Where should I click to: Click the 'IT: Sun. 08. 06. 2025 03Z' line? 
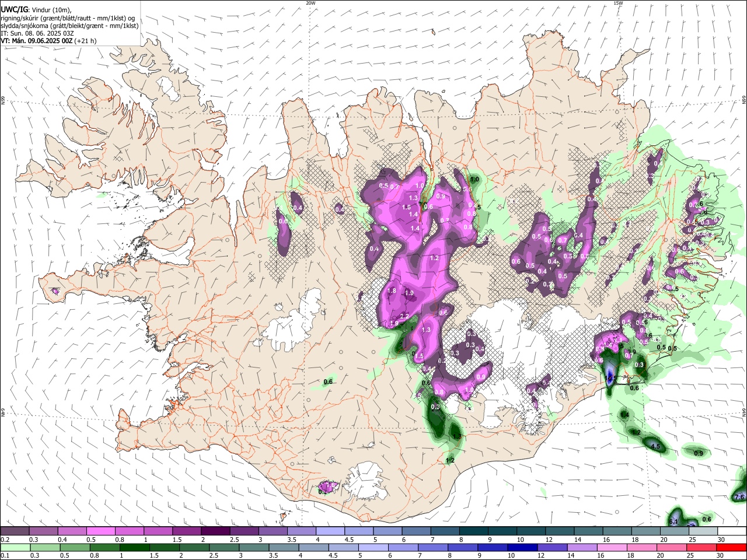pos(37,33)
